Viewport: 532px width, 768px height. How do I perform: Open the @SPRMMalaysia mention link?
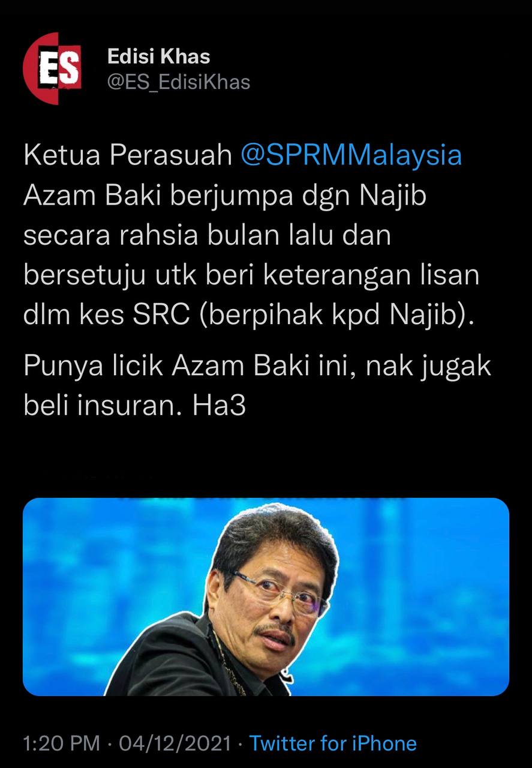[x=351, y=156]
